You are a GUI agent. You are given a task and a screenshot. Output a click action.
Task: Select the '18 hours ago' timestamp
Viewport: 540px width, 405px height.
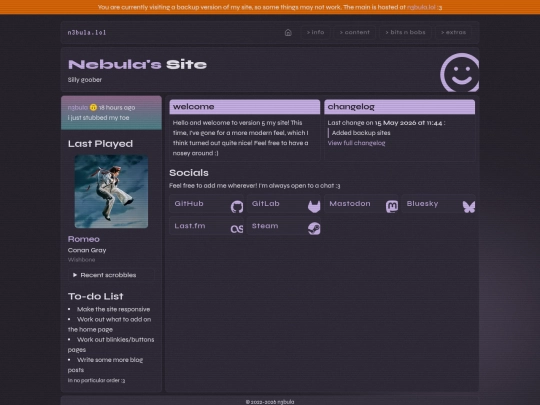(x=117, y=107)
